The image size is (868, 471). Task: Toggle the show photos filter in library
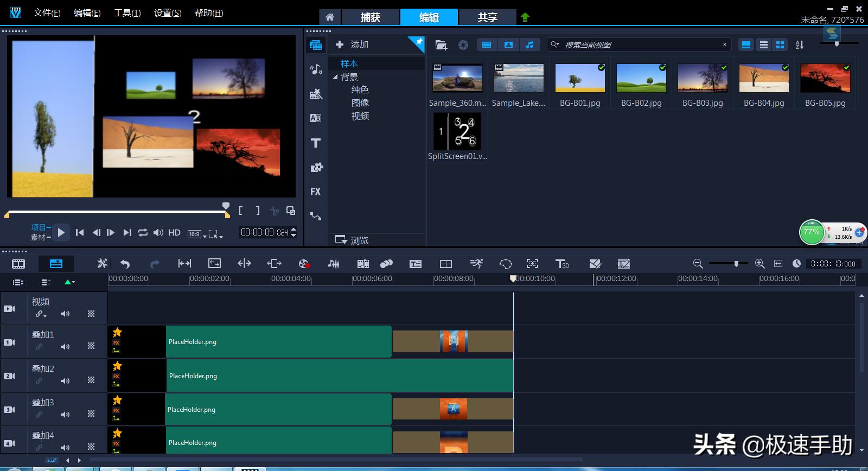pos(508,45)
